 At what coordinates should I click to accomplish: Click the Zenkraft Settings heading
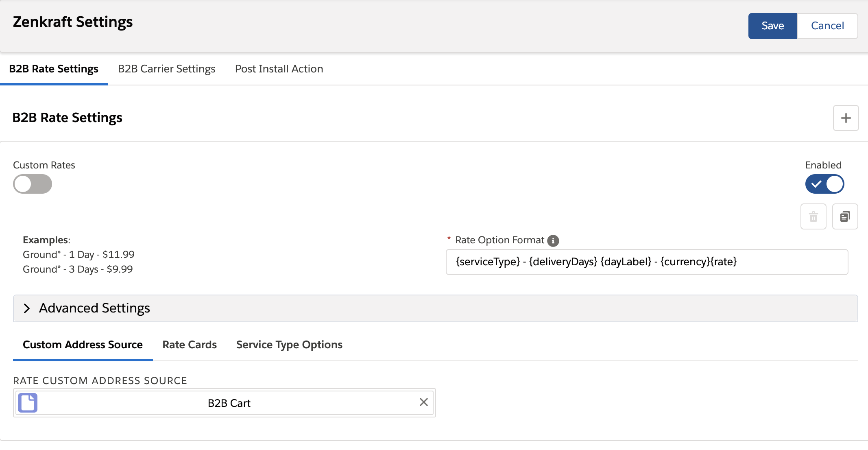[73, 22]
